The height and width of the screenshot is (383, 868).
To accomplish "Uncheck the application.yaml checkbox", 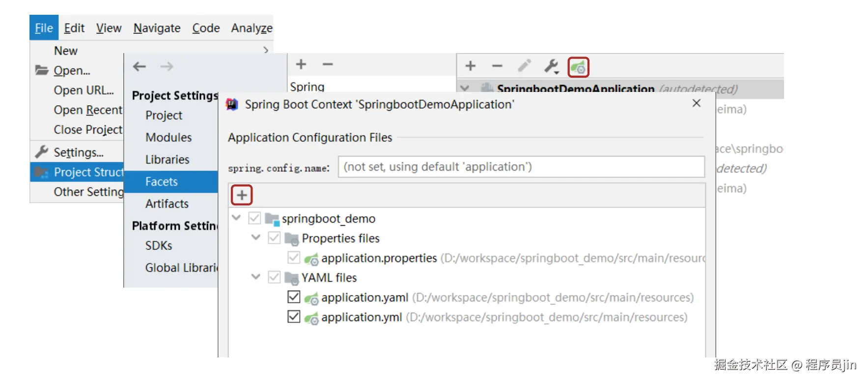I will (294, 297).
